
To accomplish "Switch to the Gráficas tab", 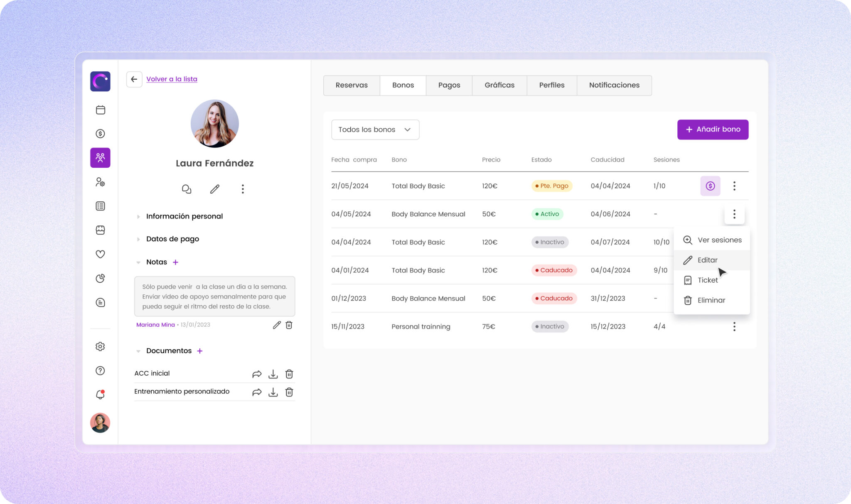I will [499, 85].
